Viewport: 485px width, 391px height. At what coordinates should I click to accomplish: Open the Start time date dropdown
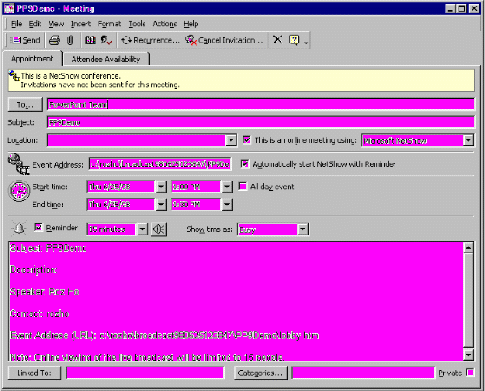point(161,187)
